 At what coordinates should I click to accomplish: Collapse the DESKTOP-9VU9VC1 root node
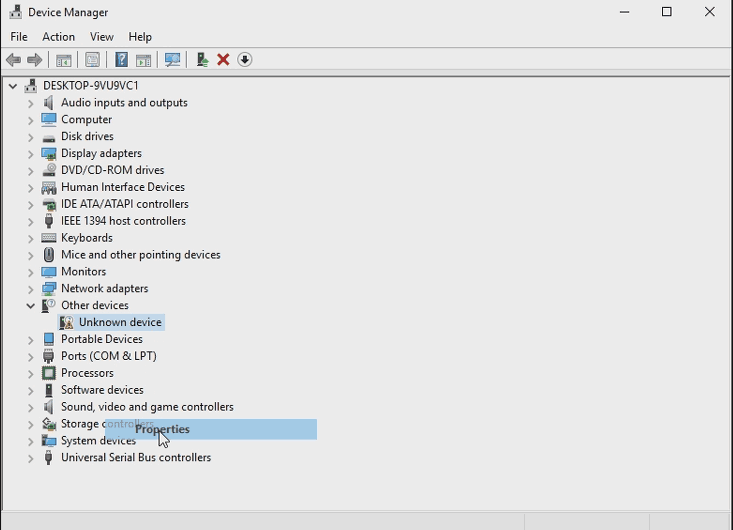point(13,86)
